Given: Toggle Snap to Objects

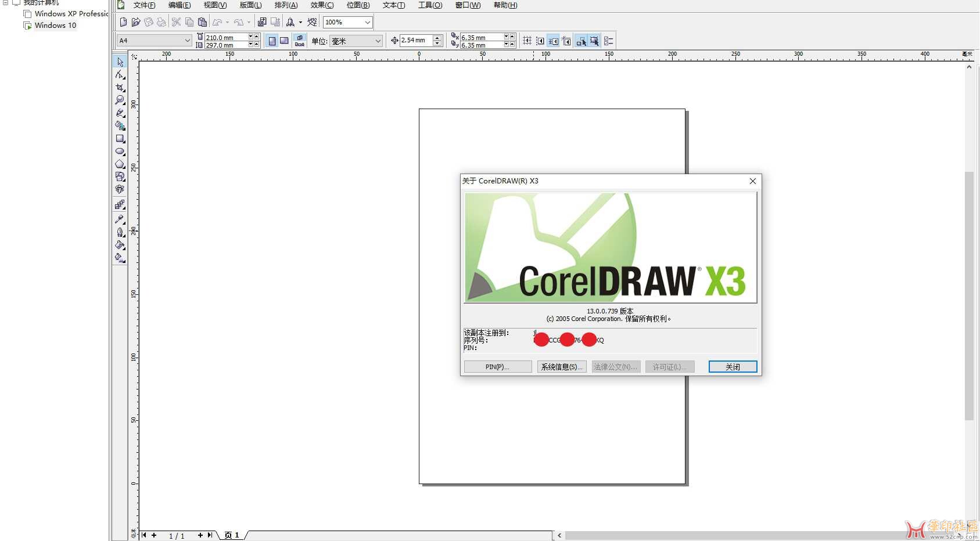Looking at the screenshot, I should 554,41.
